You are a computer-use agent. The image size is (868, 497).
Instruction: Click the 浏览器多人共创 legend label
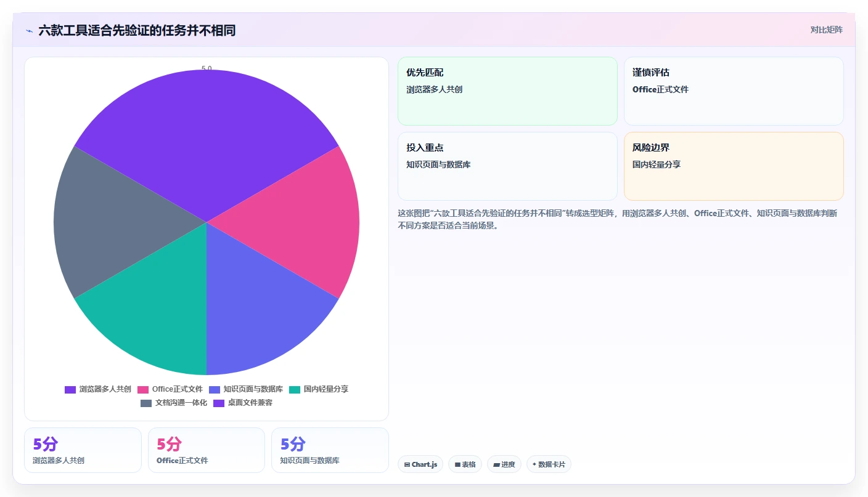(x=105, y=389)
